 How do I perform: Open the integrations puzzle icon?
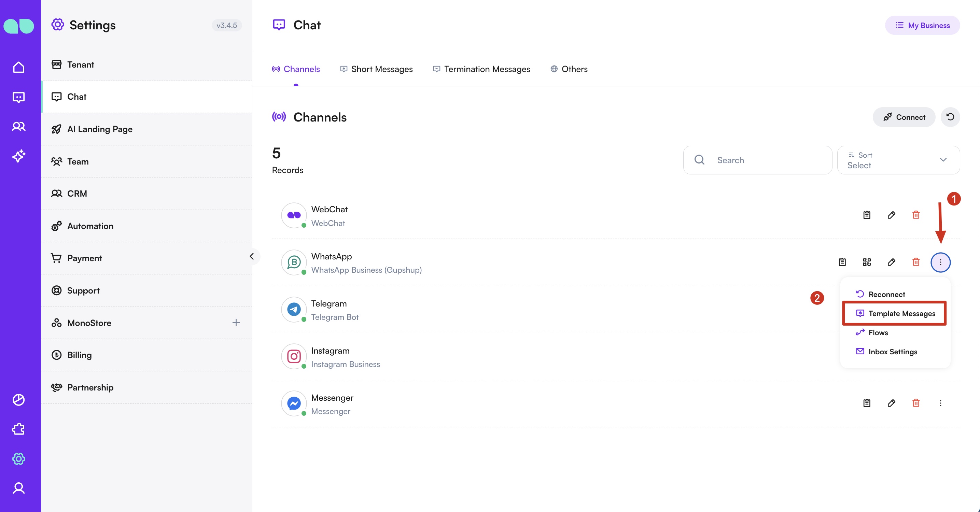pyautogui.click(x=19, y=429)
